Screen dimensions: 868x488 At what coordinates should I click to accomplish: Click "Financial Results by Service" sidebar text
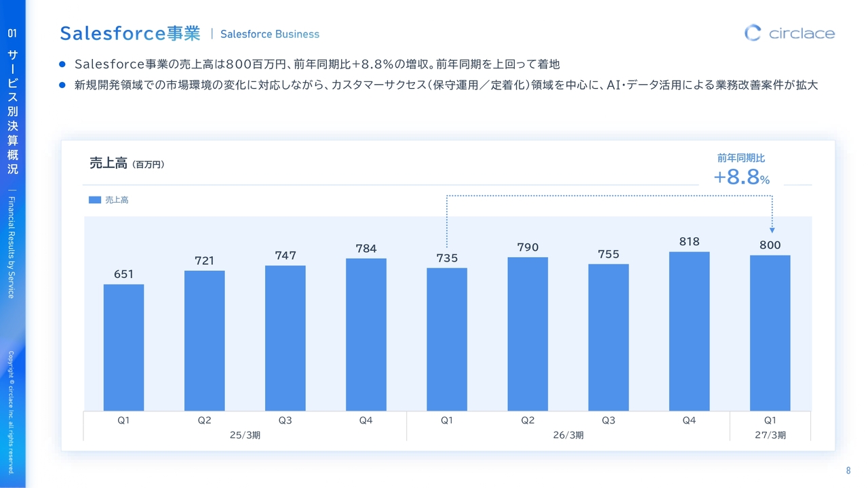[x=12, y=247]
